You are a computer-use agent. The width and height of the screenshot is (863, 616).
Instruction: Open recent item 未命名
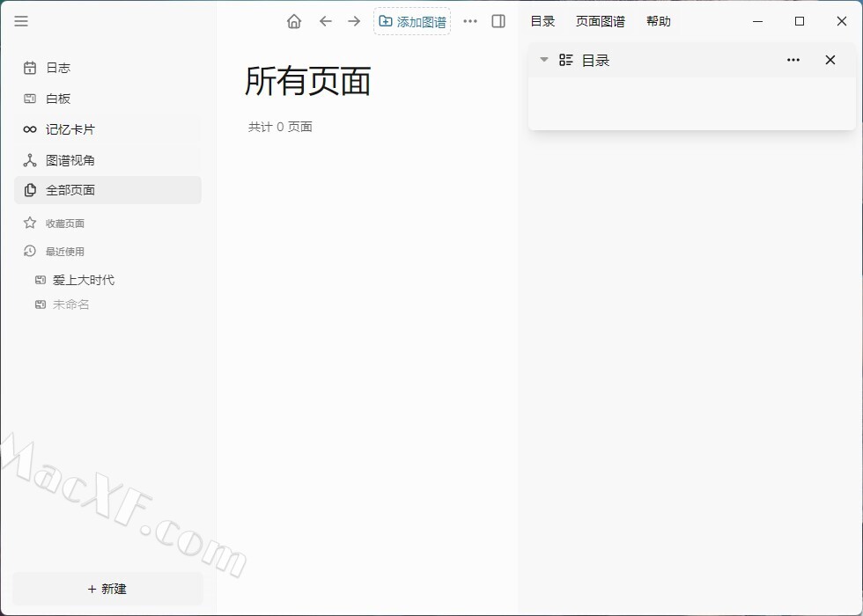[70, 304]
